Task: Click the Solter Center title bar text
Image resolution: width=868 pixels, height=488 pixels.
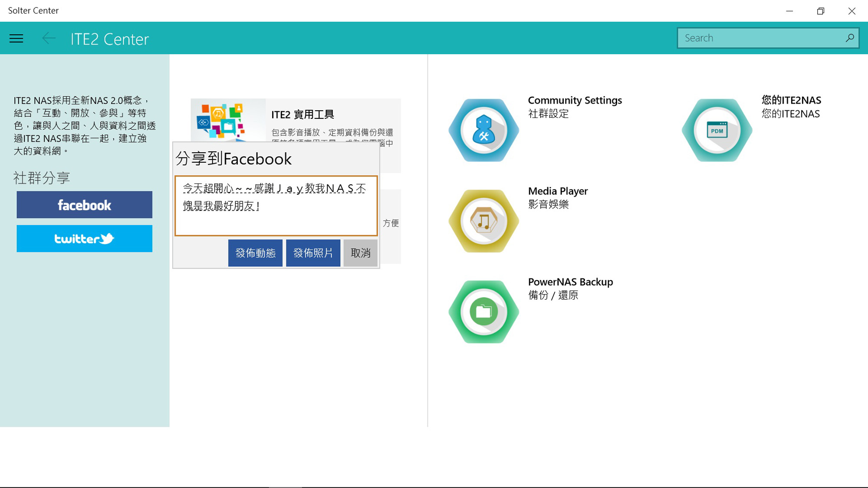Action: click(33, 10)
